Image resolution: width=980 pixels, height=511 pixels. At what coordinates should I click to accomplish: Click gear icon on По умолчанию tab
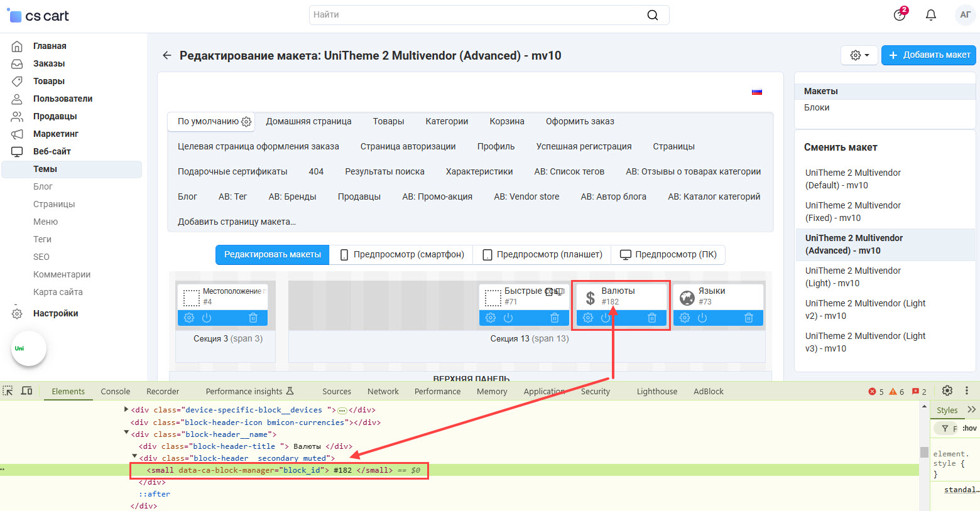(x=246, y=122)
